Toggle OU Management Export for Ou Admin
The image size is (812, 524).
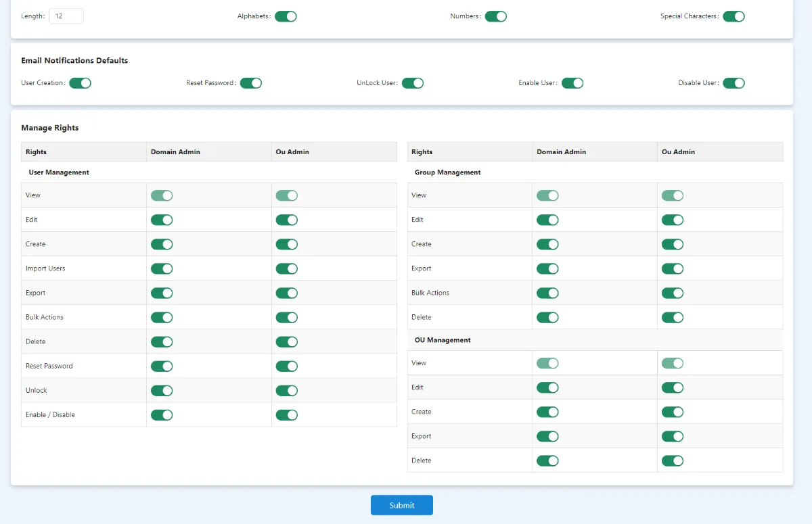point(673,436)
